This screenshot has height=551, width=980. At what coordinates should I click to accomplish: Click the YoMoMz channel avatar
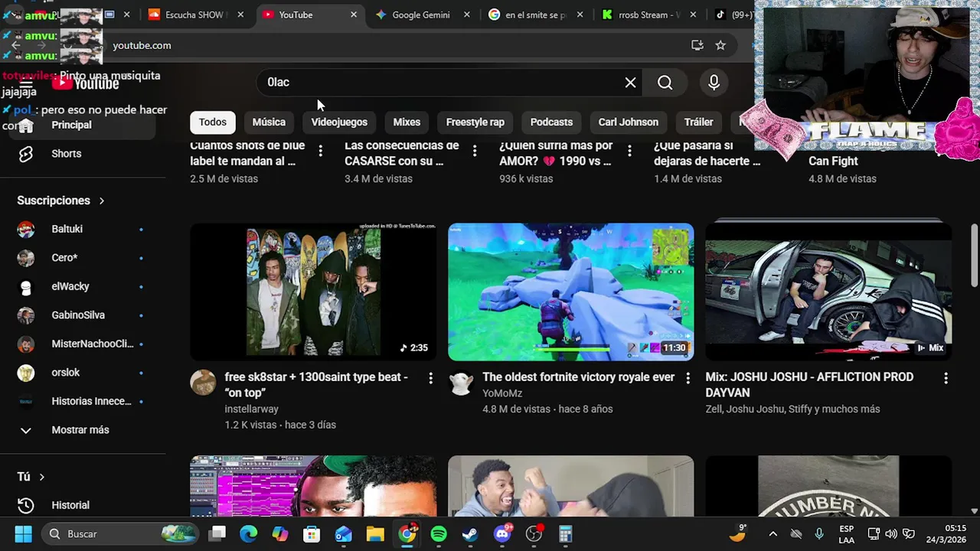(x=461, y=382)
